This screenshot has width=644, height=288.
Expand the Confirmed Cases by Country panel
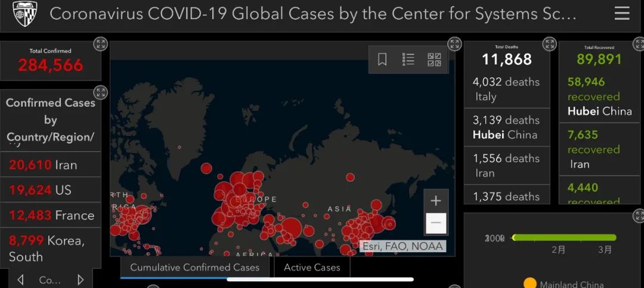coord(100,92)
